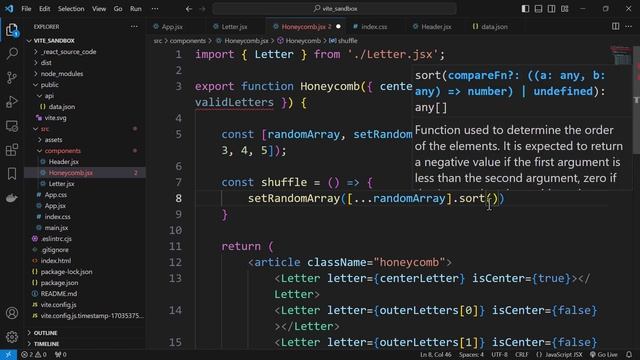Toggle the secondary side bar layout icon
The image size is (640, 360).
(551, 9)
